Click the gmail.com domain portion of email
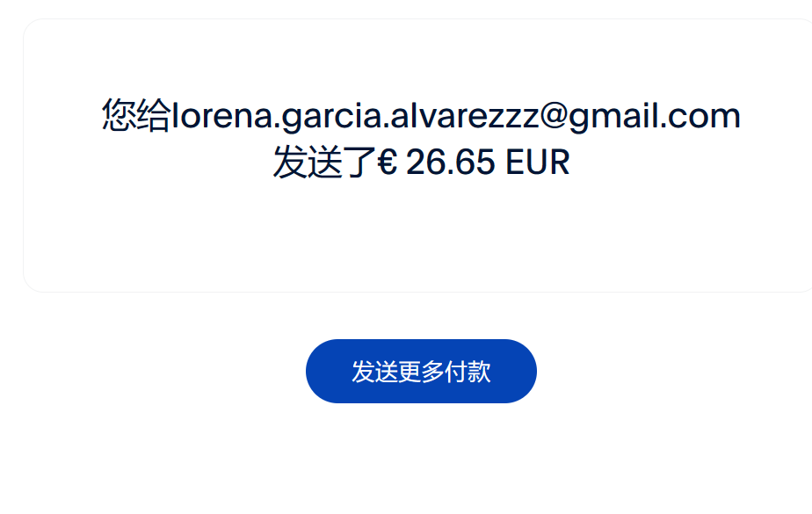 click(x=655, y=117)
